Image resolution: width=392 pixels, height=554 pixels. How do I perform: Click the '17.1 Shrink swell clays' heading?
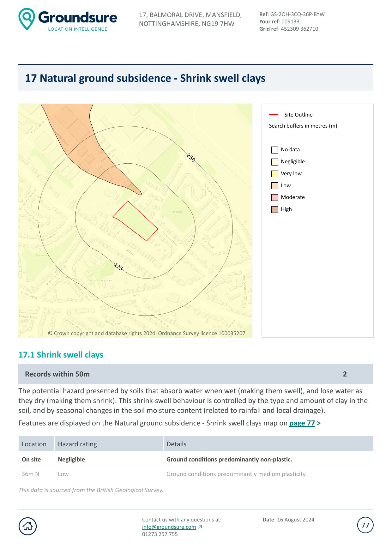point(61,355)
